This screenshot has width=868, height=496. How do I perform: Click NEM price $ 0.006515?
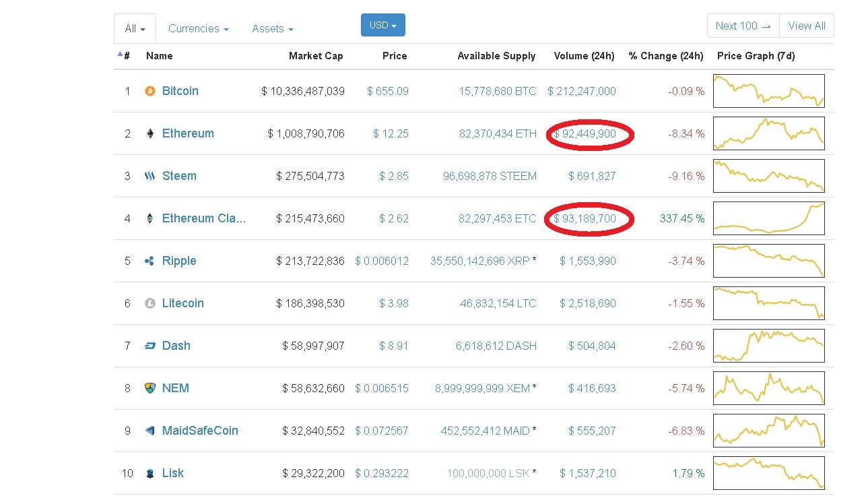coord(382,388)
